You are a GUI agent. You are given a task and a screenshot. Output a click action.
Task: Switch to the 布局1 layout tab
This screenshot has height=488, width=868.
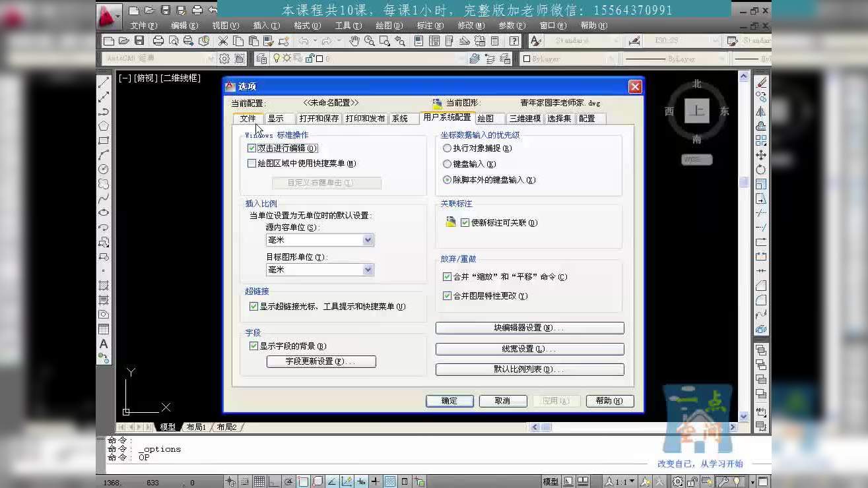195,427
